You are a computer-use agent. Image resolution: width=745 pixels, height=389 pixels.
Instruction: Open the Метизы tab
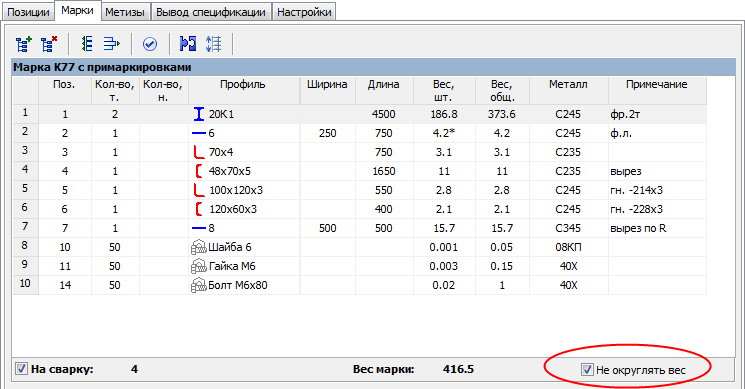125,12
